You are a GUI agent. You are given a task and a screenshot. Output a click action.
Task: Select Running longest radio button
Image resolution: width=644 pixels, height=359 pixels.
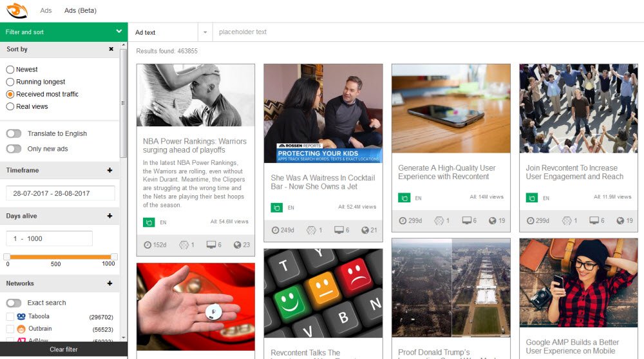point(10,82)
